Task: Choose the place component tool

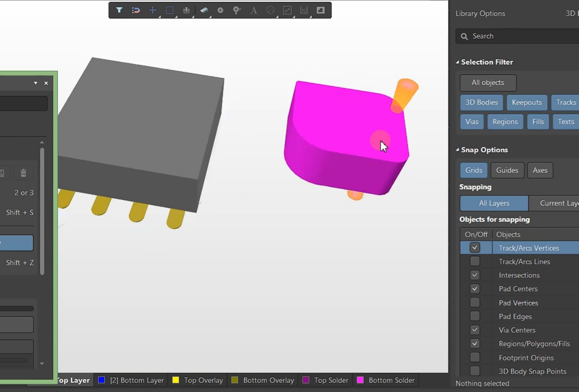Action: 203,10
